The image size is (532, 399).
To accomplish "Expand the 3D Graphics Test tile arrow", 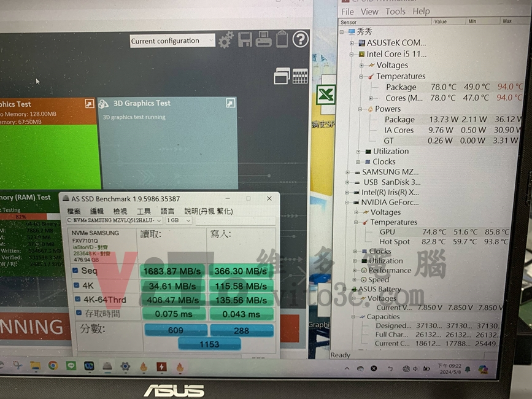I will point(230,103).
